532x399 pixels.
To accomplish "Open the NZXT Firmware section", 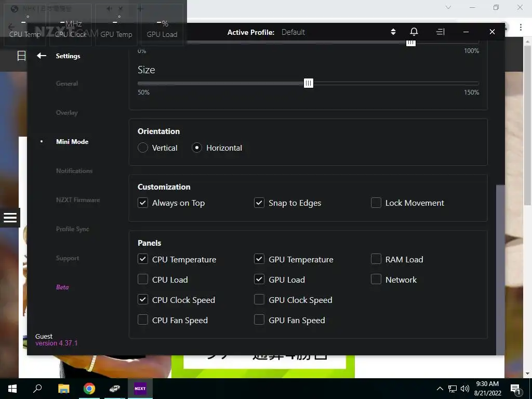I will pyautogui.click(x=78, y=200).
